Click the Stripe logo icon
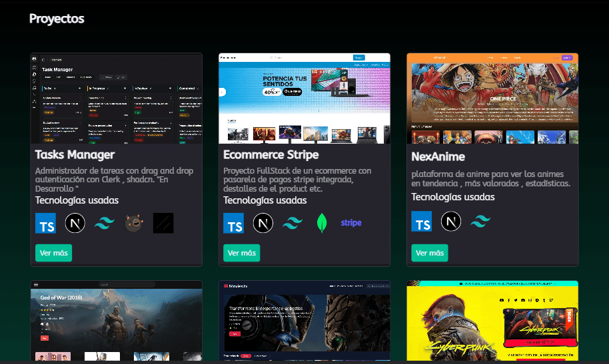The width and height of the screenshot is (609, 364). 351,223
